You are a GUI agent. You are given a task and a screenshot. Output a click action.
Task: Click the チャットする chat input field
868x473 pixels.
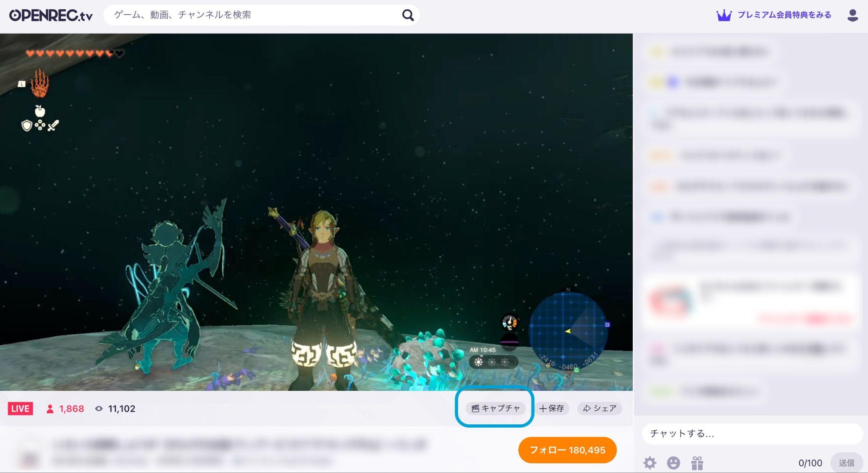[752, 434]
